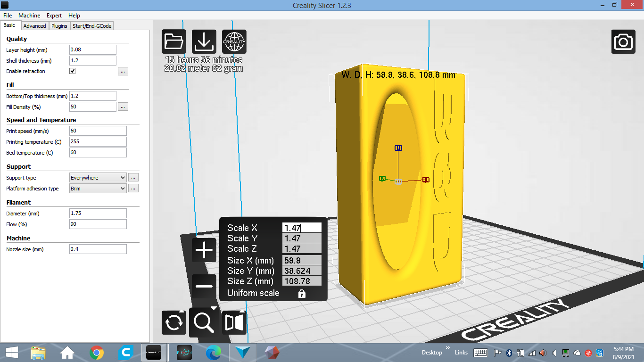Click the Size Y (mm) value field
Image resolution: width=644 pixels, height=362 pixels.
click(302, 271)
